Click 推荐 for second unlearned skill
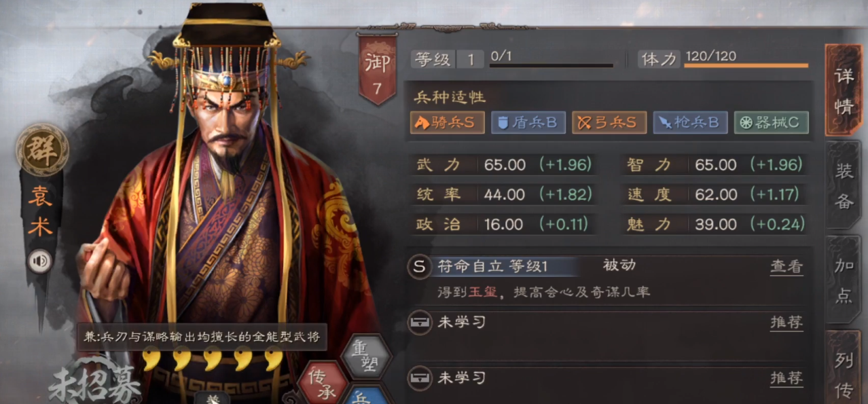Viewport: 868px width, 404px height. click(786, 378)
